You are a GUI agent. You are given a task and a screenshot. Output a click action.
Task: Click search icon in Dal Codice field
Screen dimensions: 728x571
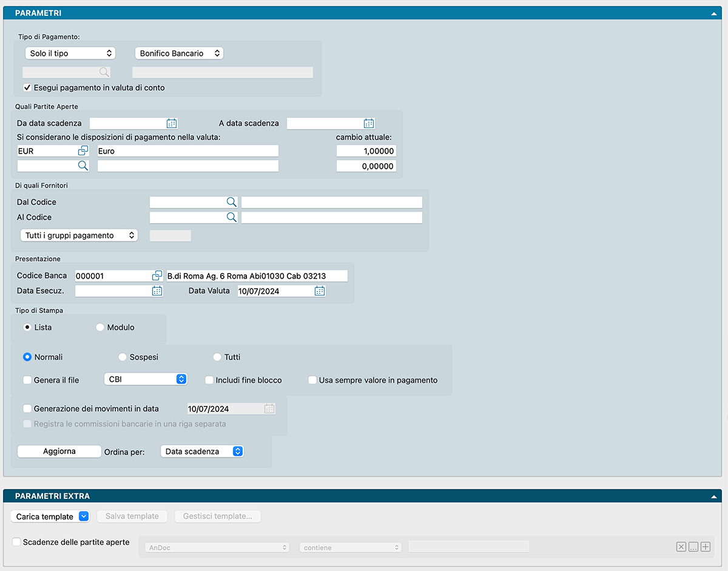pyautogui.click(x=231, y=202)
